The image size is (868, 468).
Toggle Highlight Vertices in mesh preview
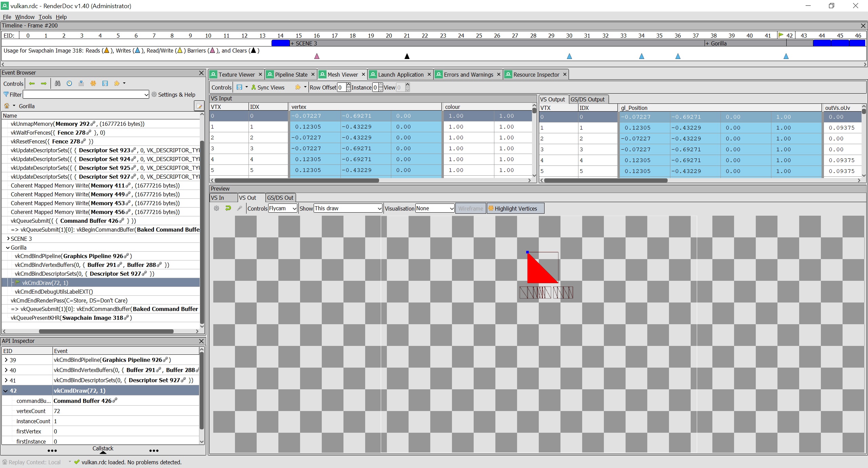(x=515, y=209)
